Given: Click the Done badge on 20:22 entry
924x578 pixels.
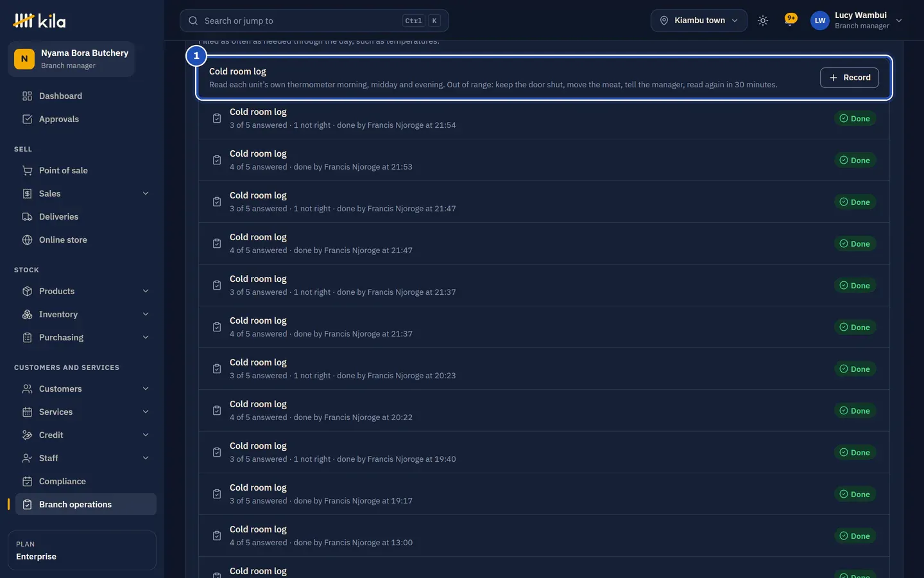Looking at the screenshot, I should (855, 410).
